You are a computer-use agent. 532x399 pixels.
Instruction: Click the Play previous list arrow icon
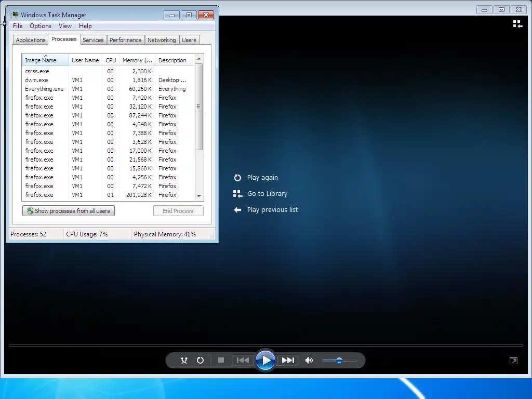pos(237,210)
